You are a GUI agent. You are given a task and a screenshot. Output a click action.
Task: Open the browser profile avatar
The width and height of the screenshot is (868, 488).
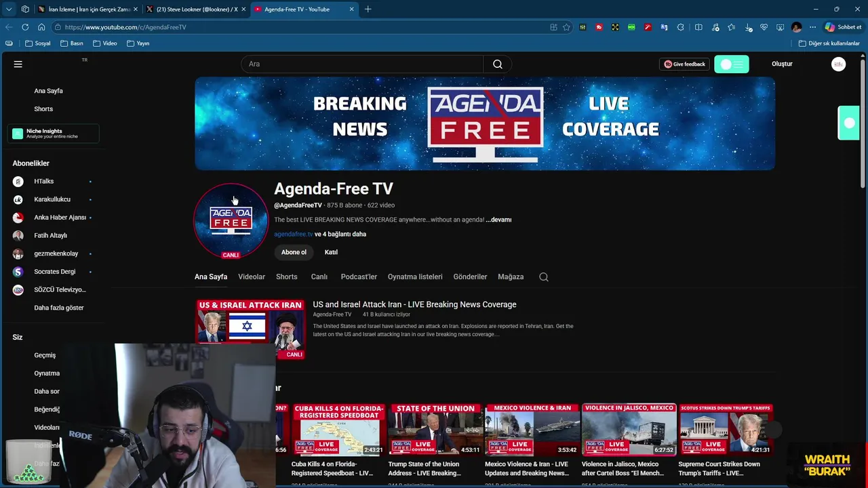point(796,27)
